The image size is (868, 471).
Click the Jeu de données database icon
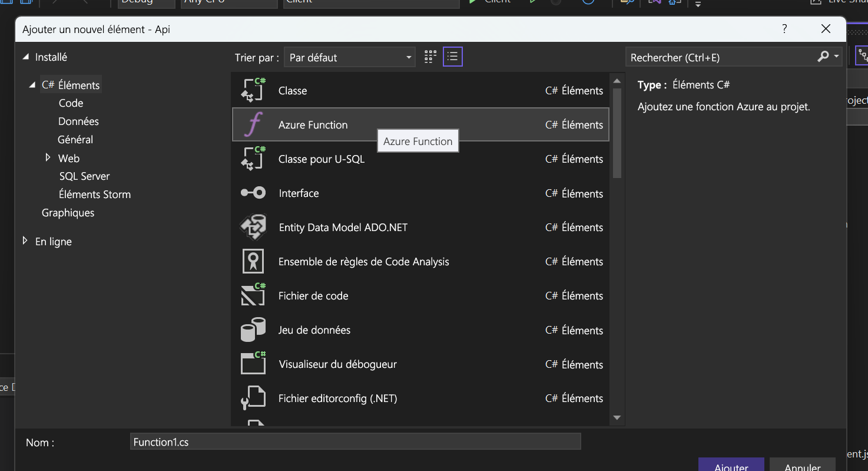pyautogui.click(x=254, y=330)
